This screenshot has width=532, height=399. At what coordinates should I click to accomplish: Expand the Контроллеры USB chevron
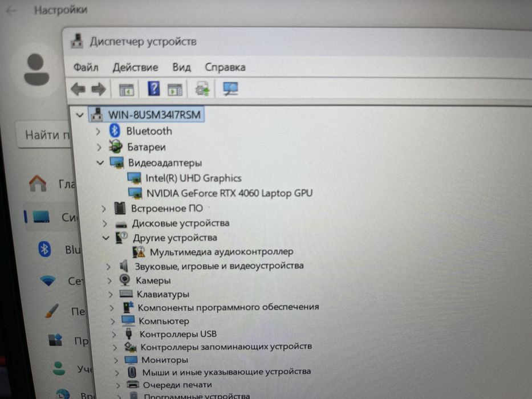click(x=114, y=335)
